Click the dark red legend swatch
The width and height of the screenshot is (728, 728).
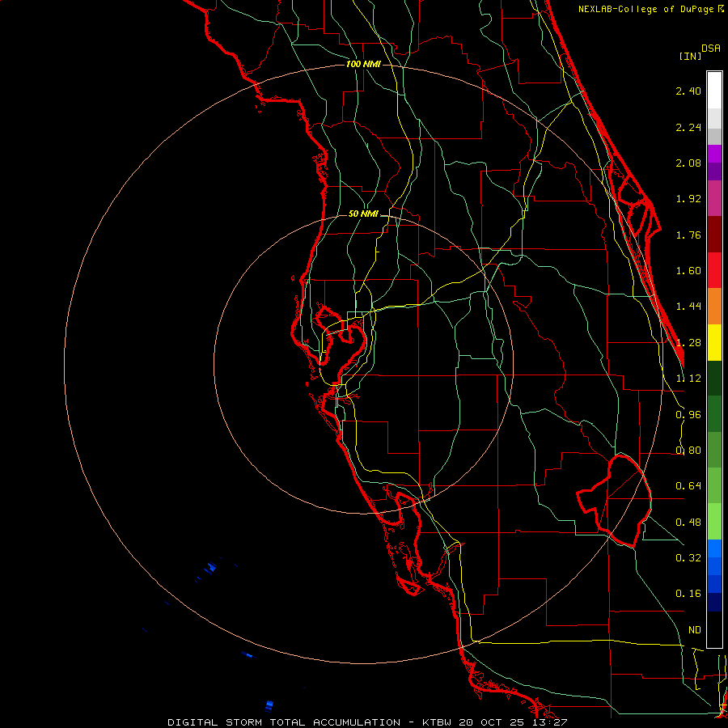pyautogui.click(x=714, y=235)
